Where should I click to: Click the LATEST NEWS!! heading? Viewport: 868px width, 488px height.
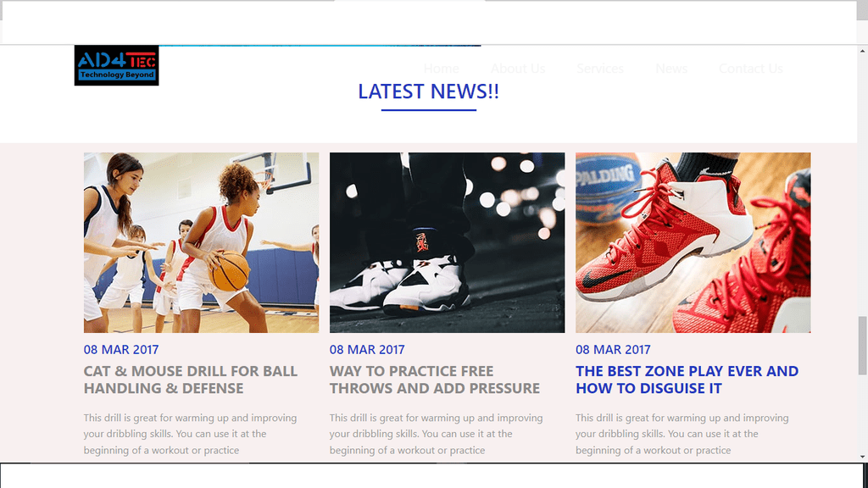[x=428, y=91]
